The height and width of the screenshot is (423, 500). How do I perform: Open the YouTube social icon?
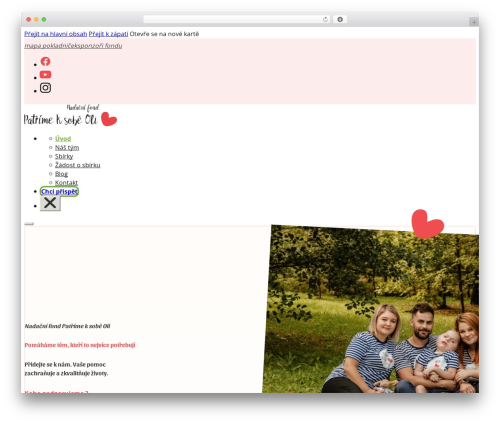coord(45,74)
